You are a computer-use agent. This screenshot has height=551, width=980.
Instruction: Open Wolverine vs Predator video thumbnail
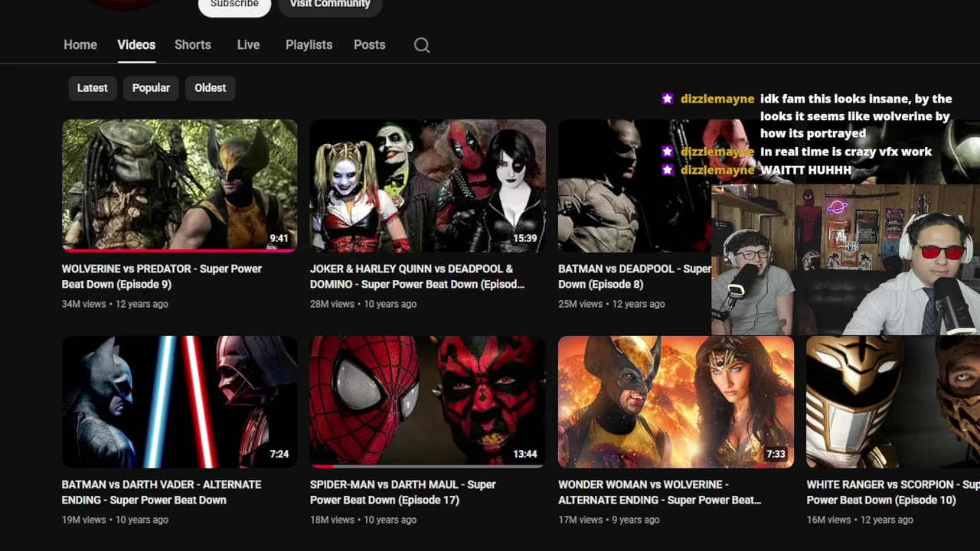(x=179, y=185)
